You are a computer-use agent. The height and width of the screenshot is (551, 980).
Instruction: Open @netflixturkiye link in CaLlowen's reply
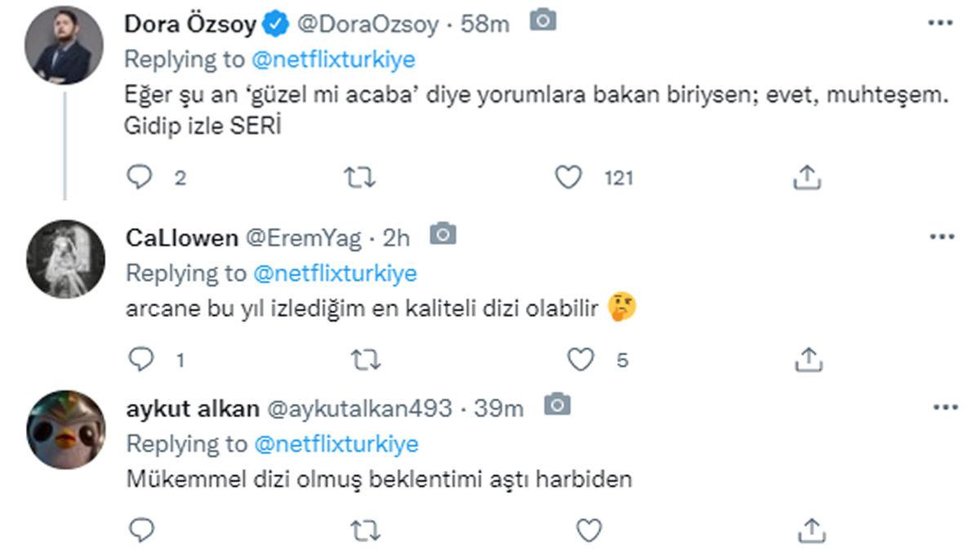click(x=335, y=273)
